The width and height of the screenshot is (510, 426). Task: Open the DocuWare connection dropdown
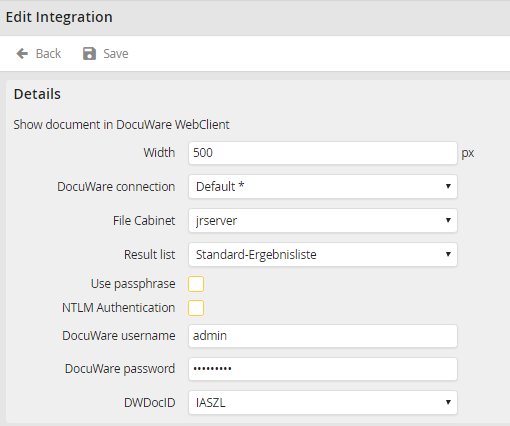(x=323, y=187)
